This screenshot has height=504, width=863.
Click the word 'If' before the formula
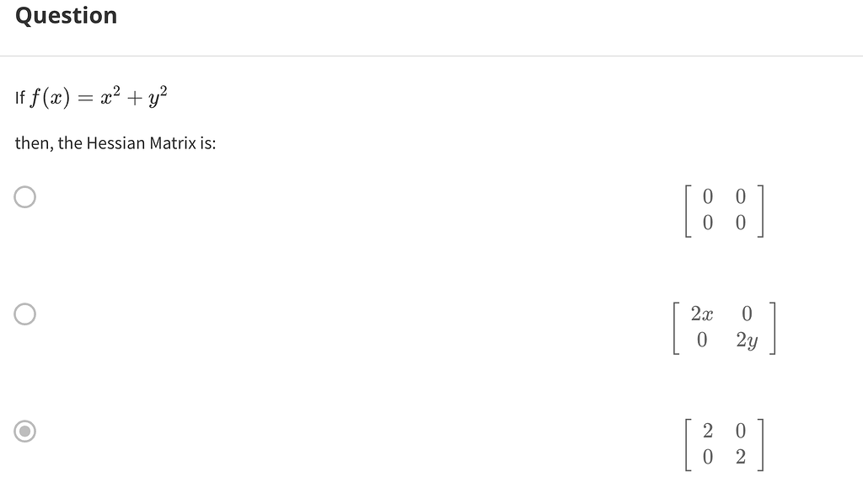(20, 98)
